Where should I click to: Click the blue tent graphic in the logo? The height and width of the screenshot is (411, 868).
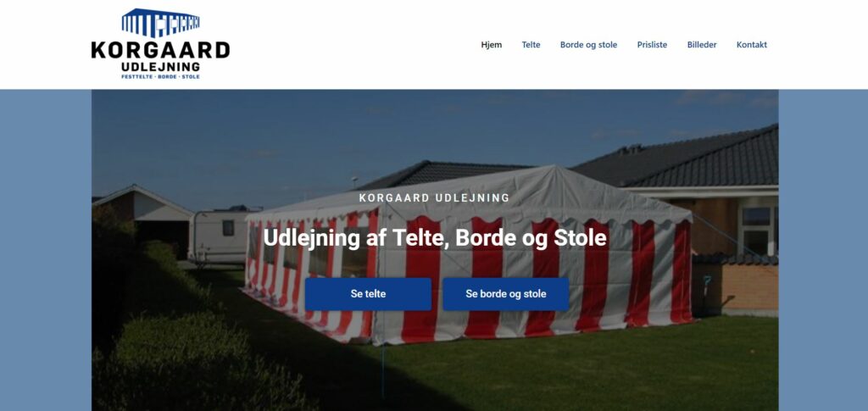click(160, 23)
